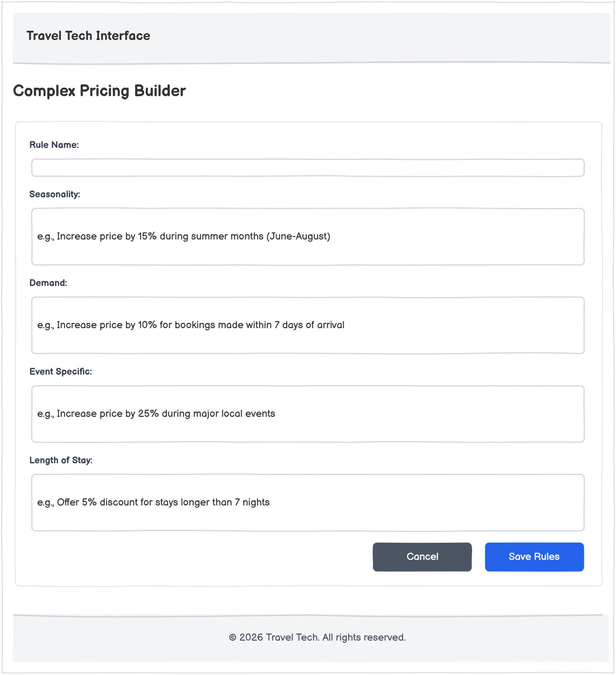This screenshot has height=675, width=616.
Task: Click the summer months placeholder example text
Action: [184, 236]
